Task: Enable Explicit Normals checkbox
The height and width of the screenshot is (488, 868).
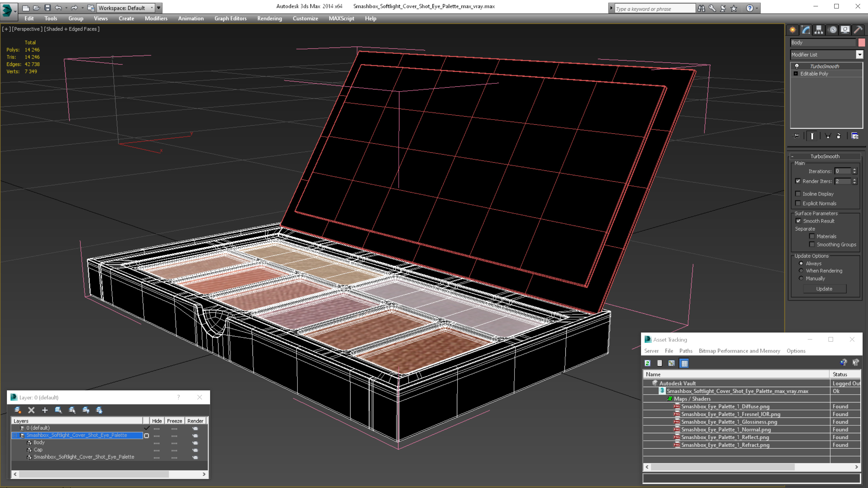Action: (798, 203)
